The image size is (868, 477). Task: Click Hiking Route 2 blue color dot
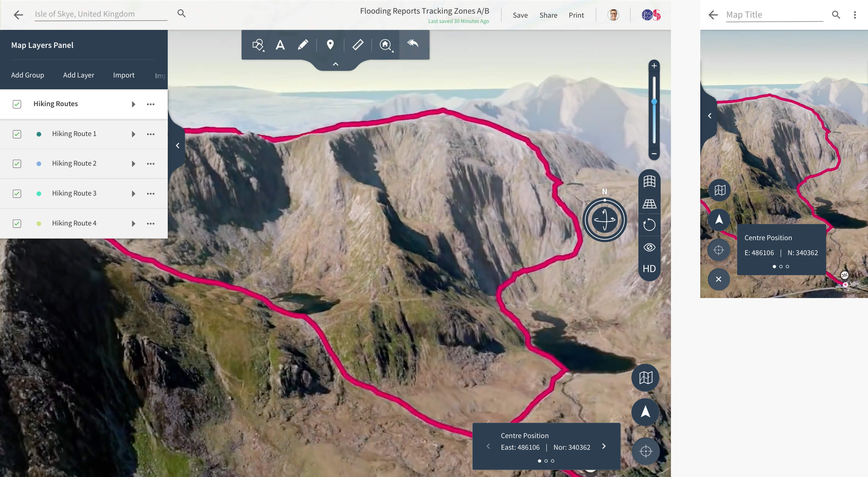pos(39,164)
